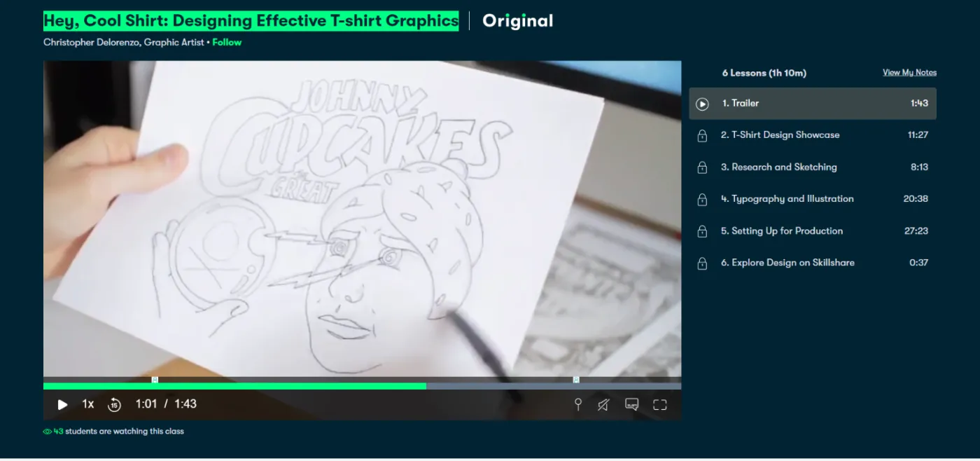This screenshot has height=461, width=980.
Task: Click lock icon for Setting Up for Production
Action: click(x=702, y=231)
